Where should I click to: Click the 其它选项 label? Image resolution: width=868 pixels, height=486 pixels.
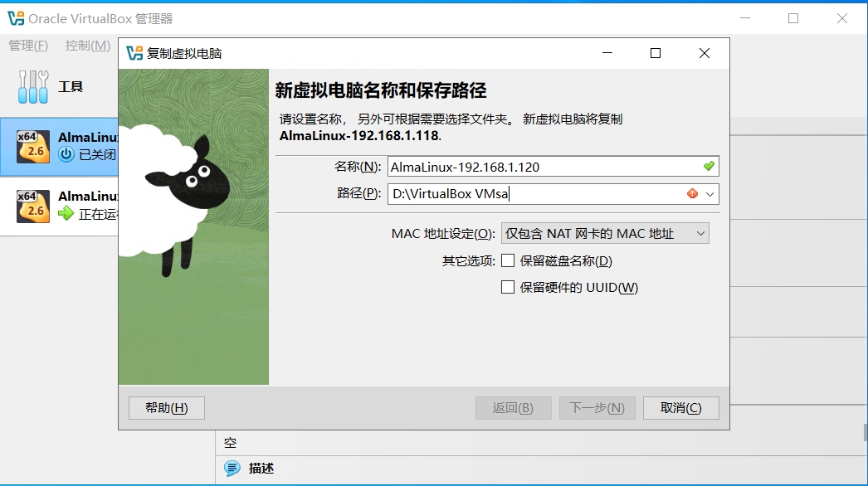468,260
